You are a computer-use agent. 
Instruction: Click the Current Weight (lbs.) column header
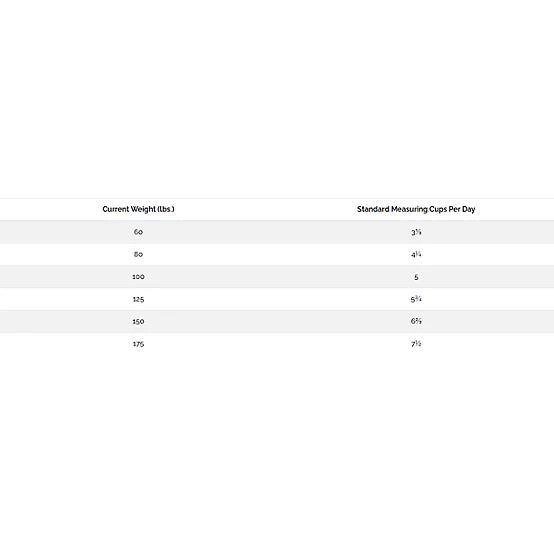(x=138, y=209)
